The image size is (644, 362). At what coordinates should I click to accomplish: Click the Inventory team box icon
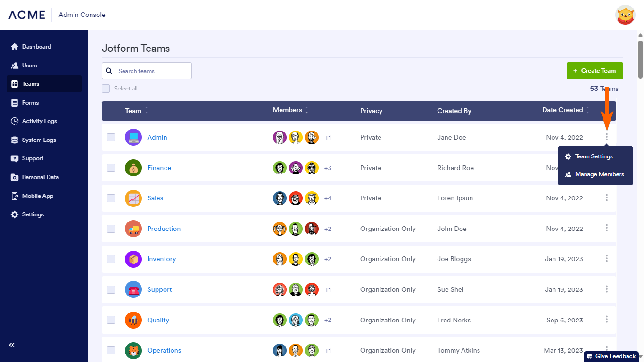point(133,259)
